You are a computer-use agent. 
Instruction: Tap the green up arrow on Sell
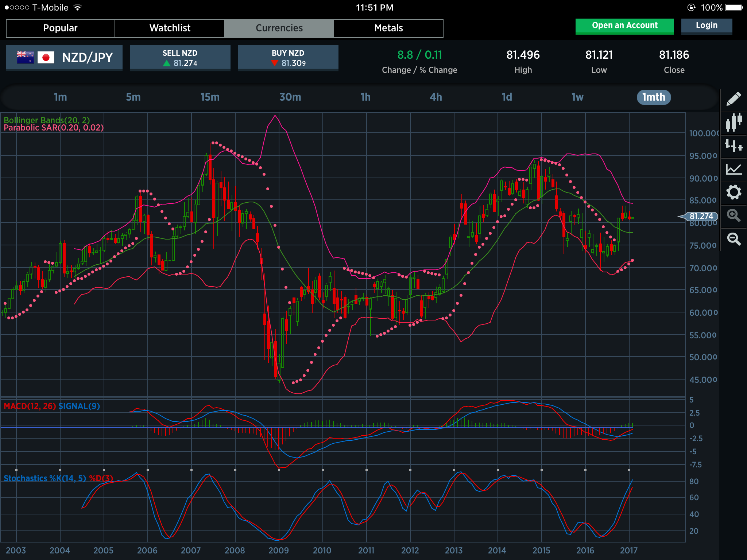(x=167, y=63)
